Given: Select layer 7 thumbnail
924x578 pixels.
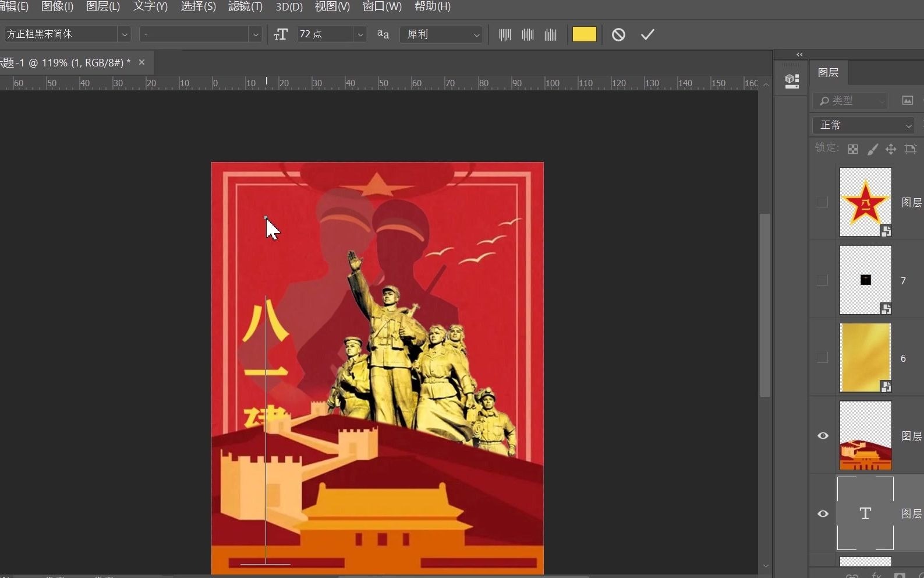Looking at the screenshot, I should (x=865, y=280).
